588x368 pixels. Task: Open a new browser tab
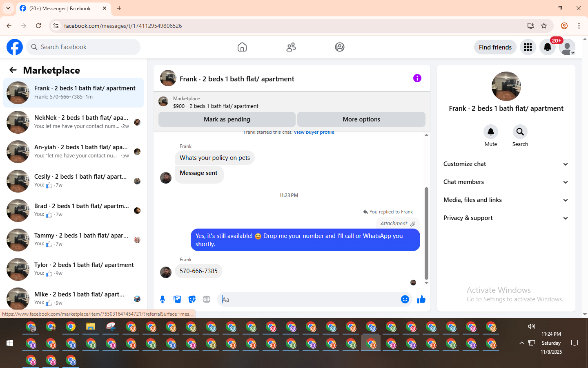coord(119,8)
